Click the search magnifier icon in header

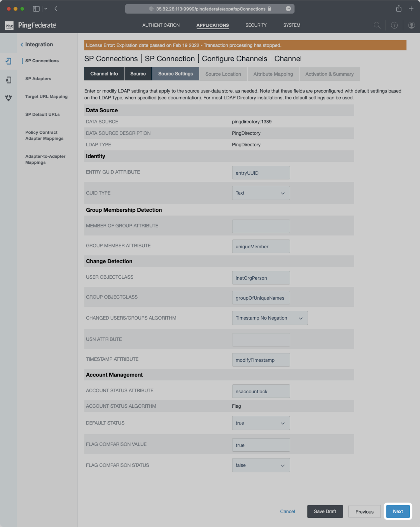pyautogui.click(x=377, y=25)
